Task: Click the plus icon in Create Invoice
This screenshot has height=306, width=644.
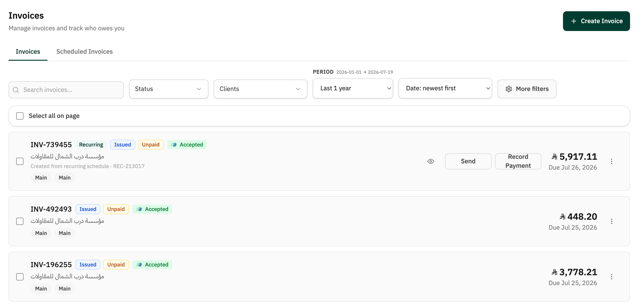Action: (574, 21)
